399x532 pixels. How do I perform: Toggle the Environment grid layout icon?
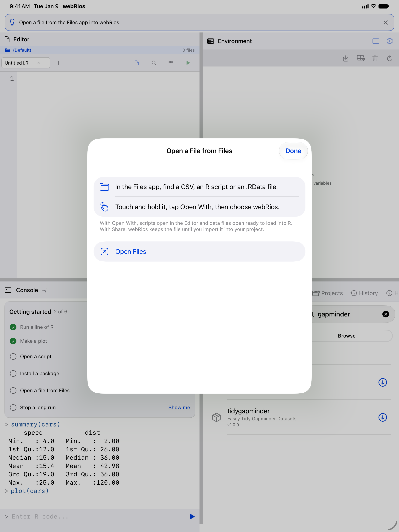376,41
